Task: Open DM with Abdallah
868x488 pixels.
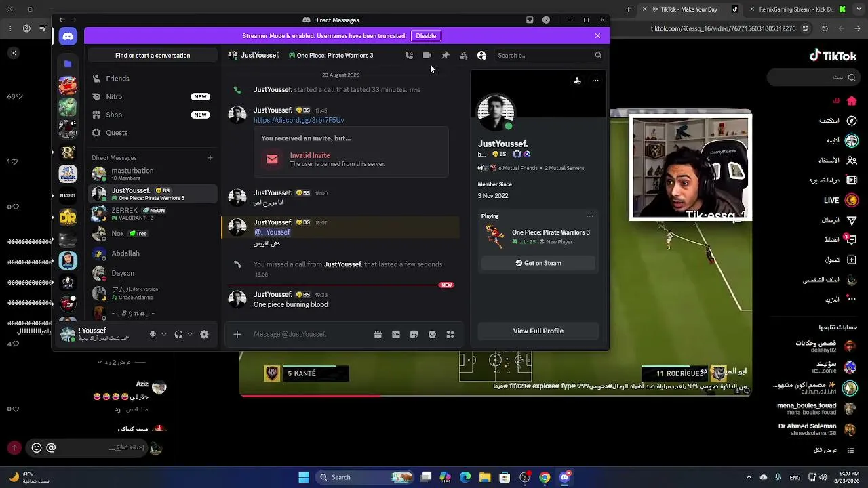Action: (153, 253)
